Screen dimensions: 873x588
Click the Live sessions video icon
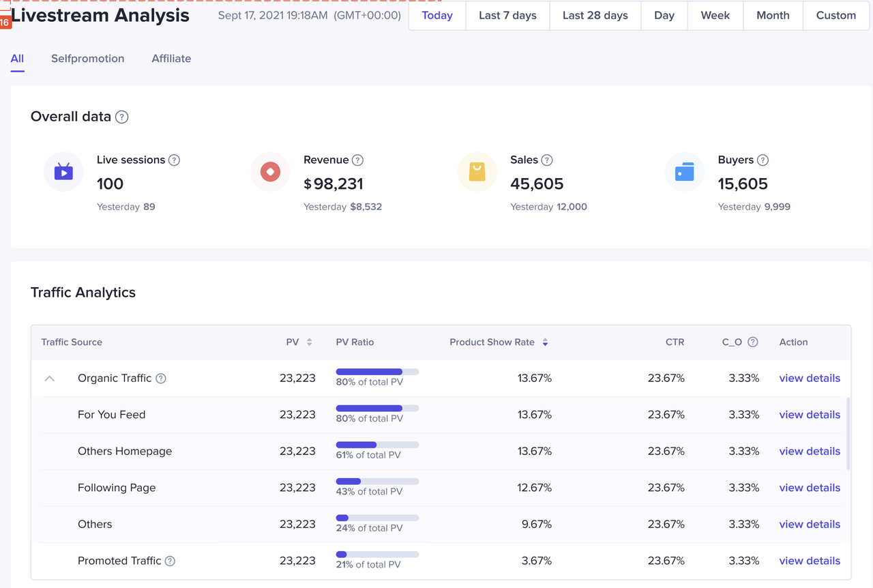pyautogui.click(x=63, y=172)
